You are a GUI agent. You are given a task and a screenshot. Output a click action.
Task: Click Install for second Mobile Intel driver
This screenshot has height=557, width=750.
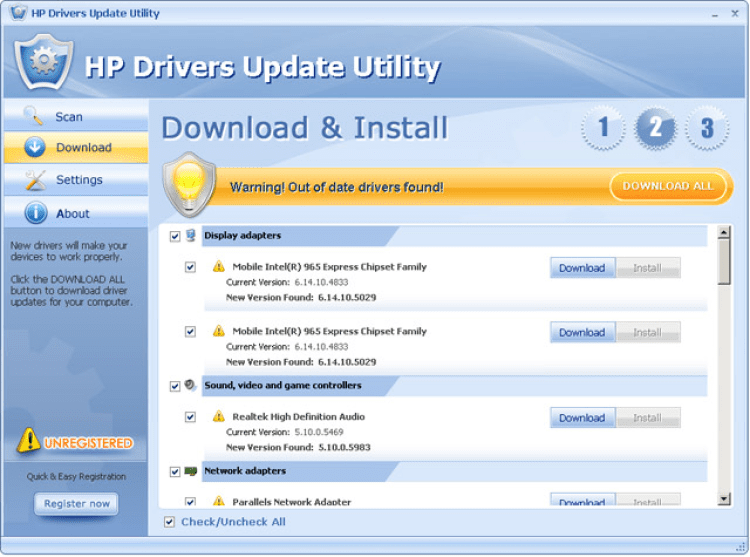(648, 332)
